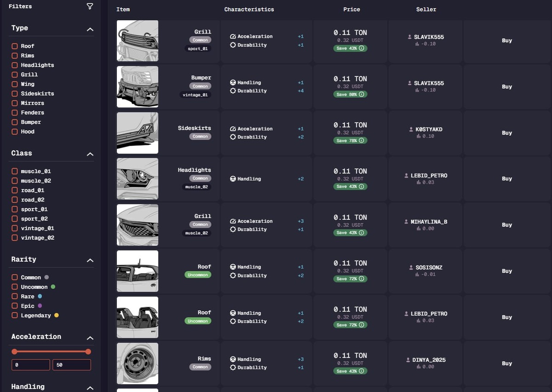This screenshot has height=392, width=552.
Task: Sort by the Price column header
Action: pyautogui.click(x=351, y=9)
